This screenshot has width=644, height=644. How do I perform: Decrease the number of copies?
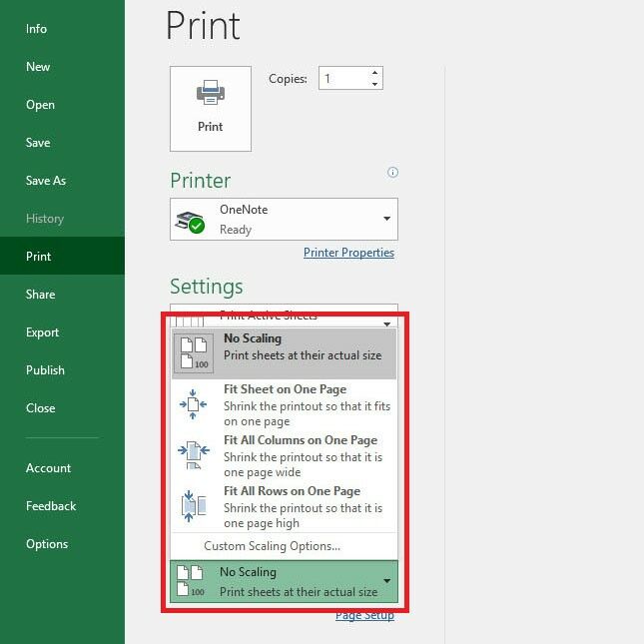click(x=374, y=84)
